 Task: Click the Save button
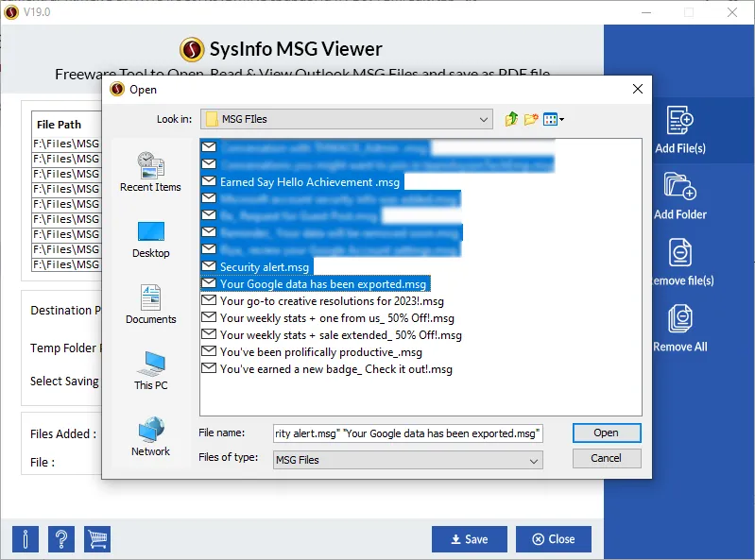point(470,539)
